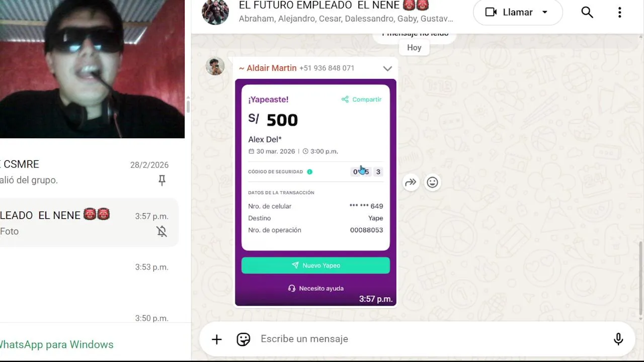
Task: Forward the Yape photo message
Action: point(411,183)
